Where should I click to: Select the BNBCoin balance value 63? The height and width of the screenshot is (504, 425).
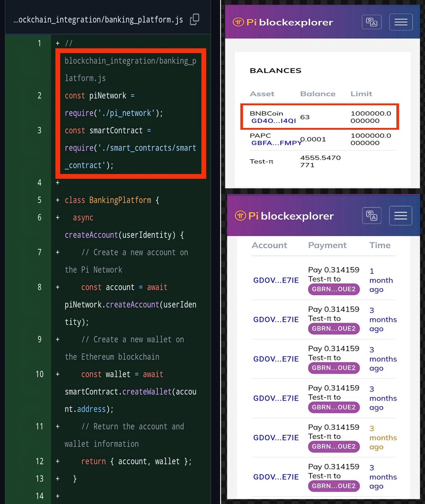coord(305,117)
